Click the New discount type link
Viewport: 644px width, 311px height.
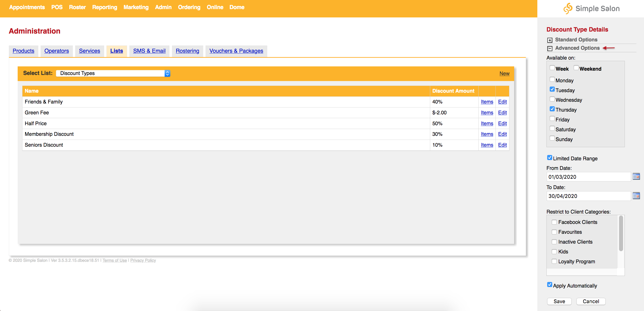coord(505,73)
